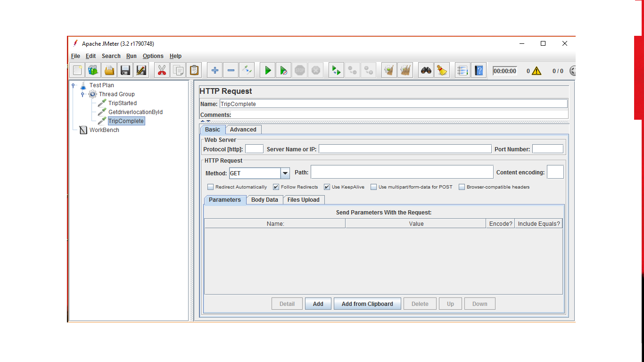Switch to the Advanced tab
This screenshot has height=362, width=644.
pyautogui.click(x=243, y=130)
